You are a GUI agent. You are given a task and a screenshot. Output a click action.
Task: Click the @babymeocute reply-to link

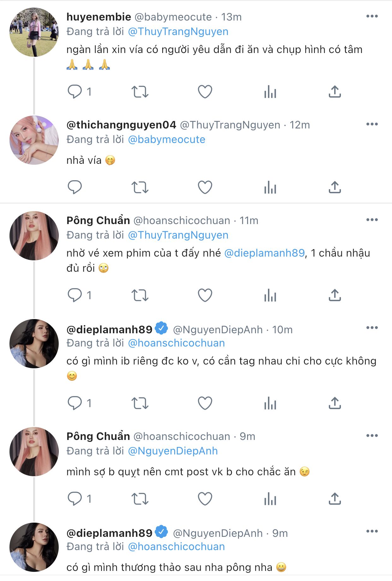167,139
